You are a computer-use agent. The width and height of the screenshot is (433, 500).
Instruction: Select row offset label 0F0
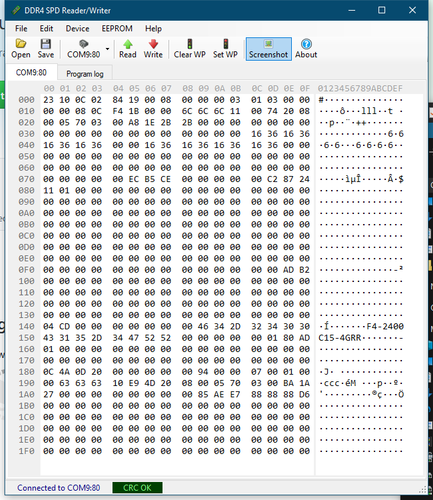[26, 270]
